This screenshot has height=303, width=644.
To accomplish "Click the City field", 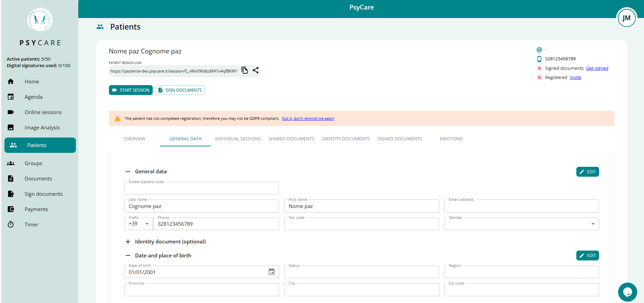I will [361, 290].
